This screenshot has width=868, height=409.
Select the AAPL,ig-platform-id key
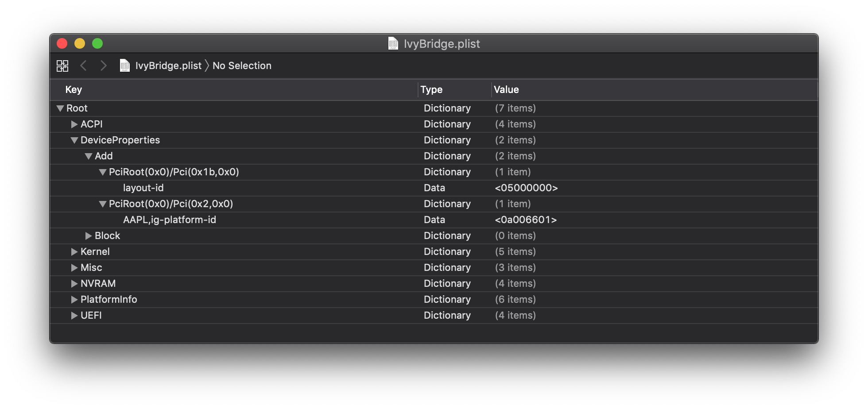pyautogui.click(x=170, y=220)
